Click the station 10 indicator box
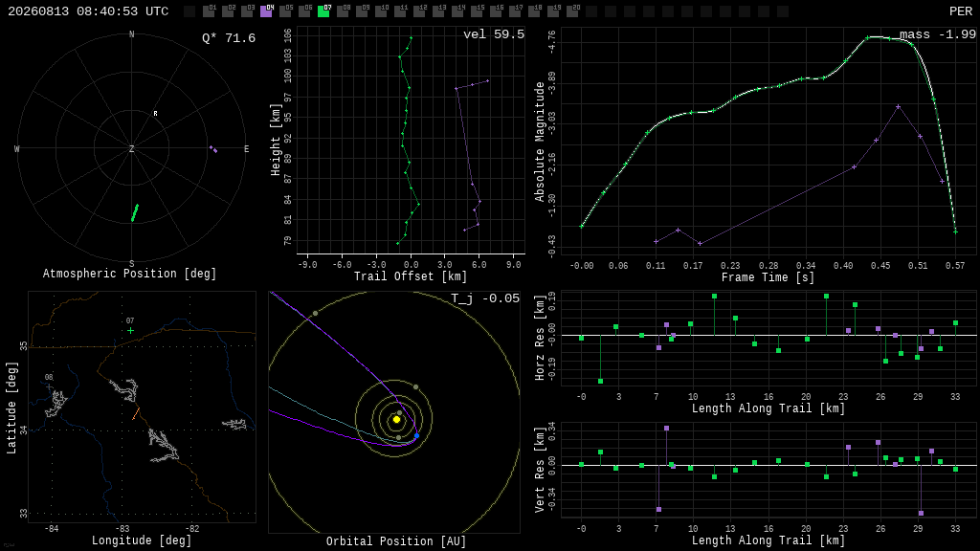980x551 pixels. pyautogui.click(x=381, y=11)
